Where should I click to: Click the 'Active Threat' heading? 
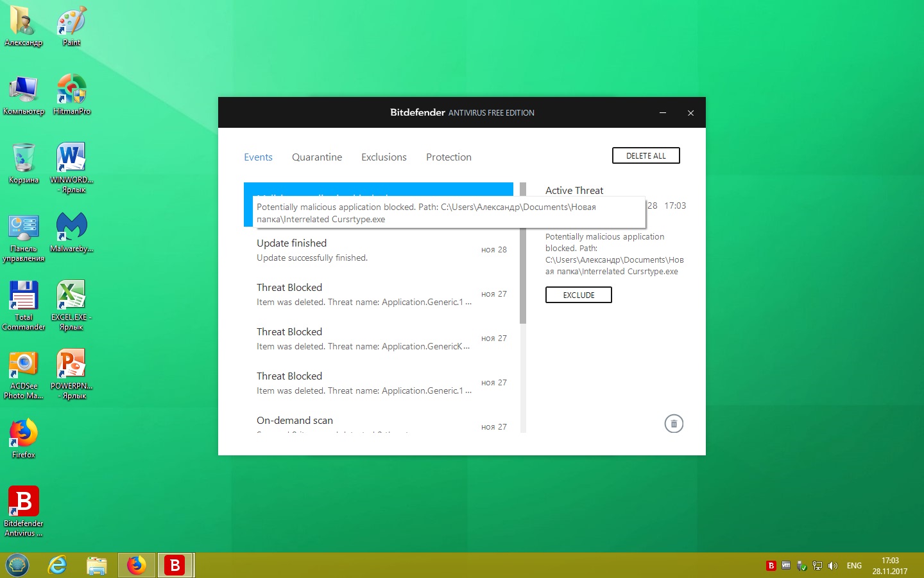[x=574, y=191]
